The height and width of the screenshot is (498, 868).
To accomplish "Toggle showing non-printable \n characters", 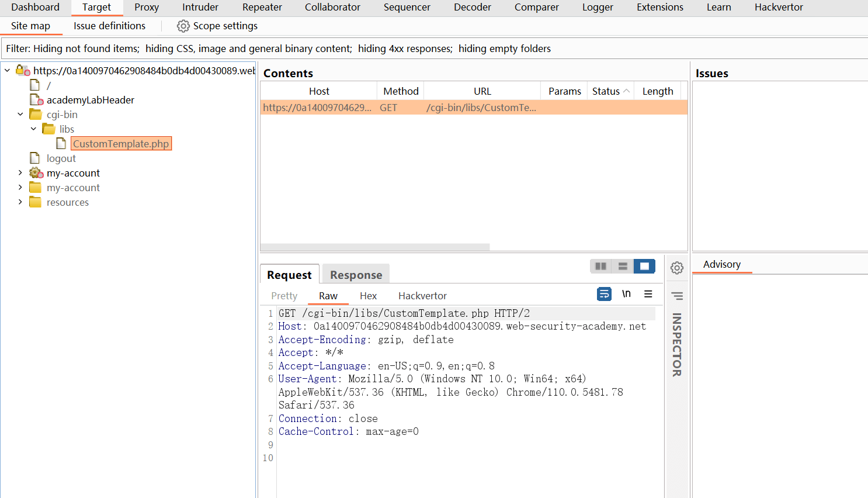I will 626,294.
